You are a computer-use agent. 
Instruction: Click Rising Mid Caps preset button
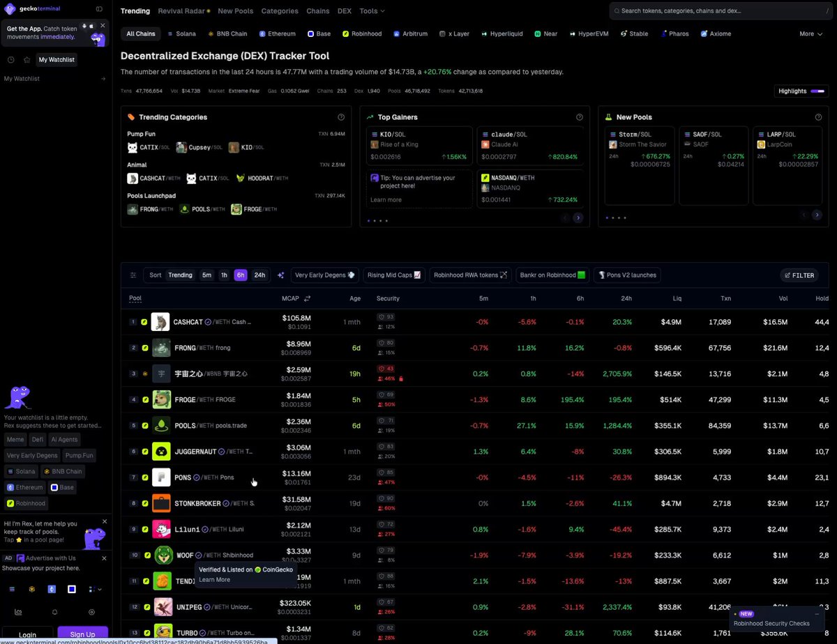pyautogui.click(x=394, y=275)
